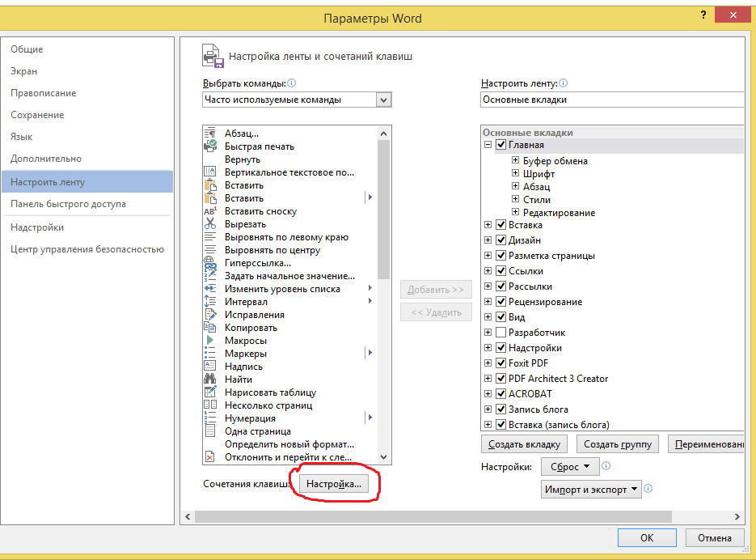This screenshot has height=560, width=756.
Task: Click the Гиперссылка command icon
Action: click(210, 263)
